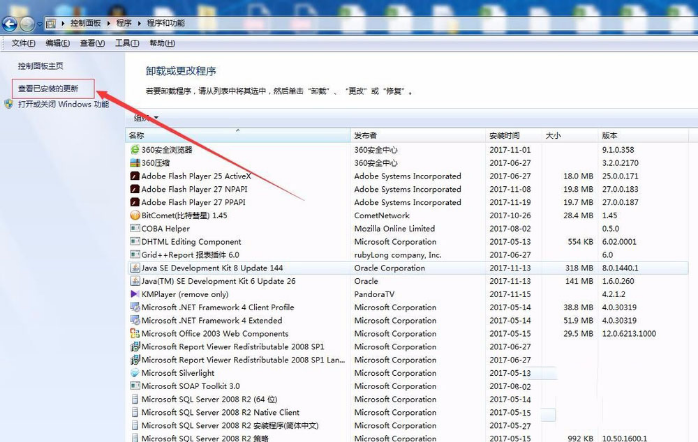
Task: Go to 控制面板主页 link
Action: [40, 65]
